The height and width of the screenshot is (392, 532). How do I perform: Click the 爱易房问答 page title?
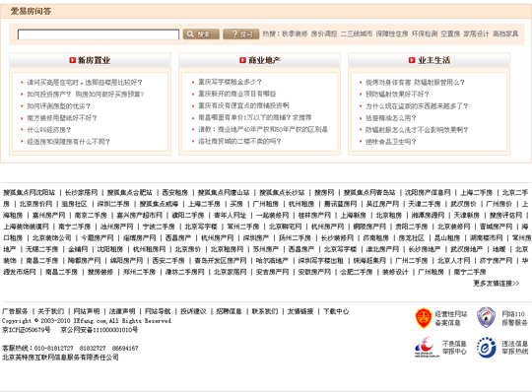31,11
